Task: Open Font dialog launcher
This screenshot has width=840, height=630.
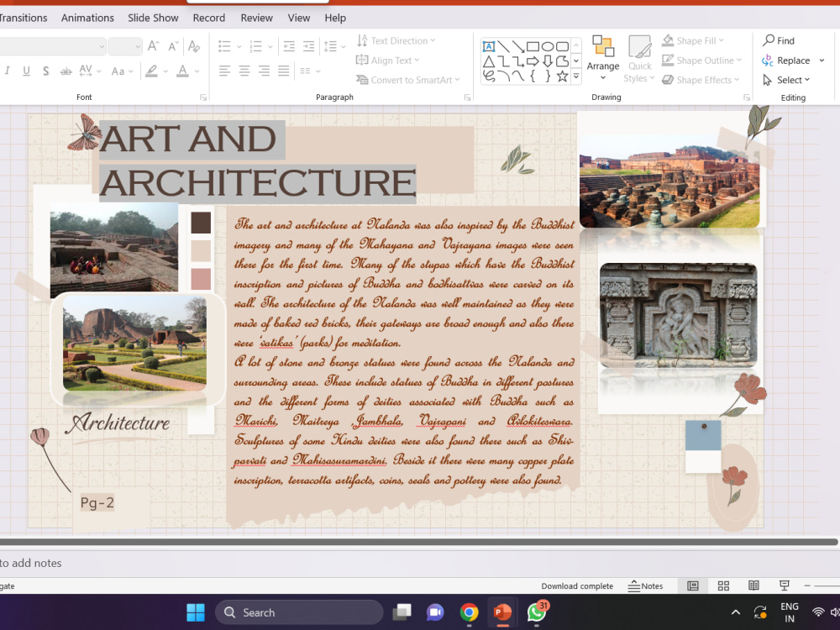Action: point(203,97)
